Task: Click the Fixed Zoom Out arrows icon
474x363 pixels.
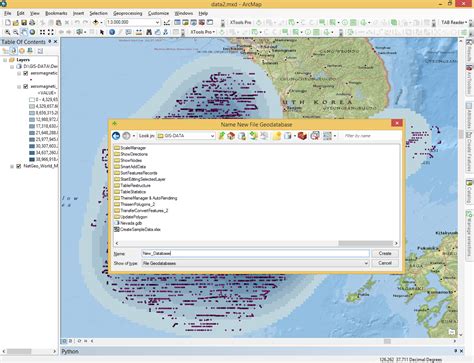Action: (x=51, y=32)
